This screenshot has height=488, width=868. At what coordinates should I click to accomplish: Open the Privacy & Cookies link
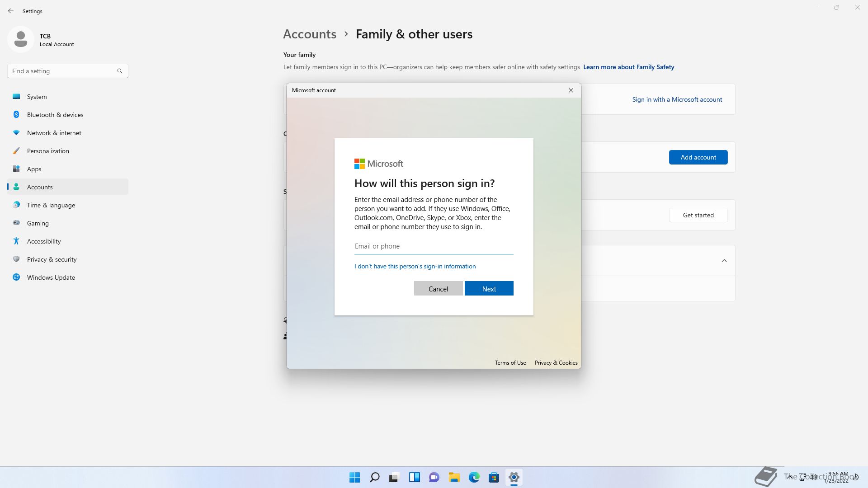556,363
